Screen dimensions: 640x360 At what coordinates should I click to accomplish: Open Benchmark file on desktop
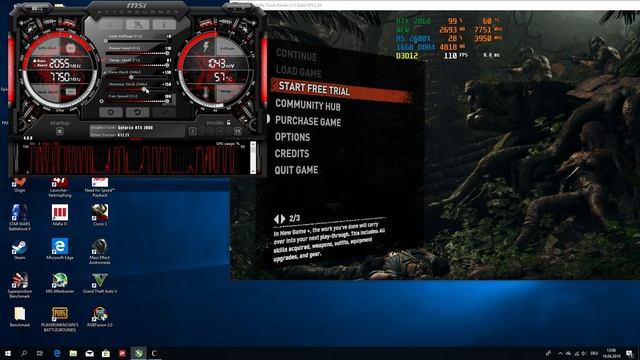(x=20, y=317)
